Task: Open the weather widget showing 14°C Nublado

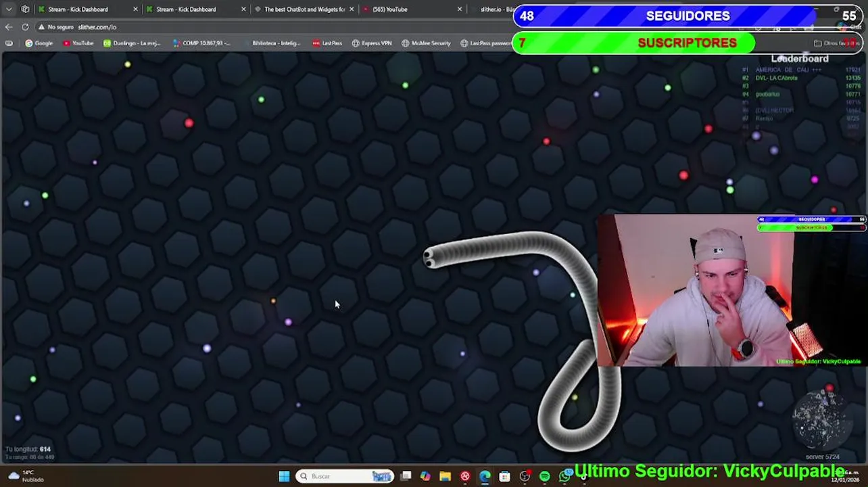Action: (x=26, y=476)
